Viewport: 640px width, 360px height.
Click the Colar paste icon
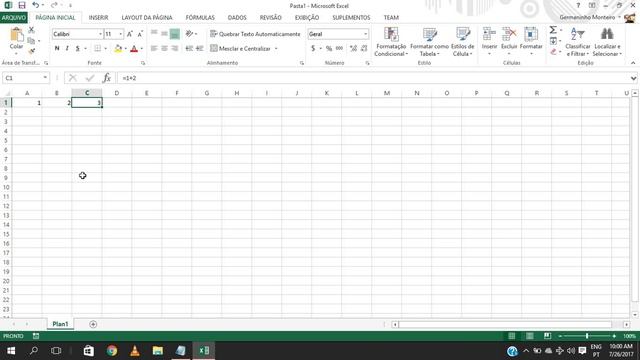(16, 35)
